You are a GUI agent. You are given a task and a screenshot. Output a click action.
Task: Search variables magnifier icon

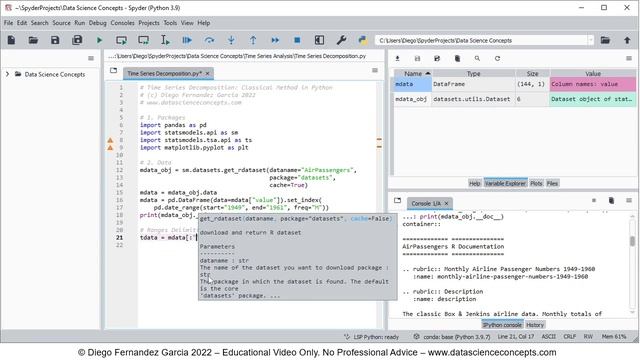[x=477, y=58]
